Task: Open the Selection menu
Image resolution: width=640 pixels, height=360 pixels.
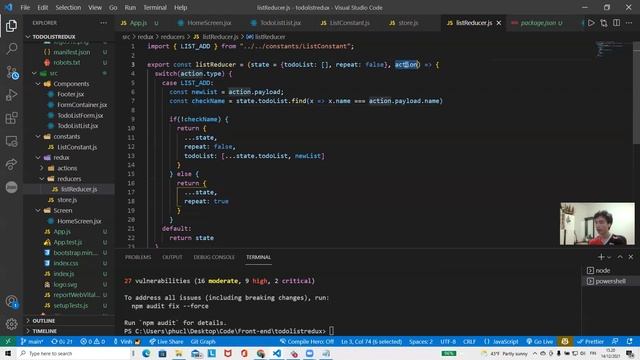Action: (x=68, y=7)
